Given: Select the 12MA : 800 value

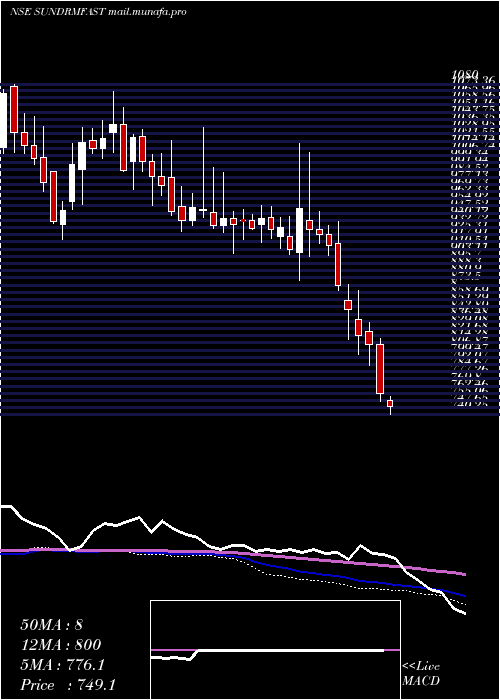Looking at the screenshot, I should click(61, 645).
